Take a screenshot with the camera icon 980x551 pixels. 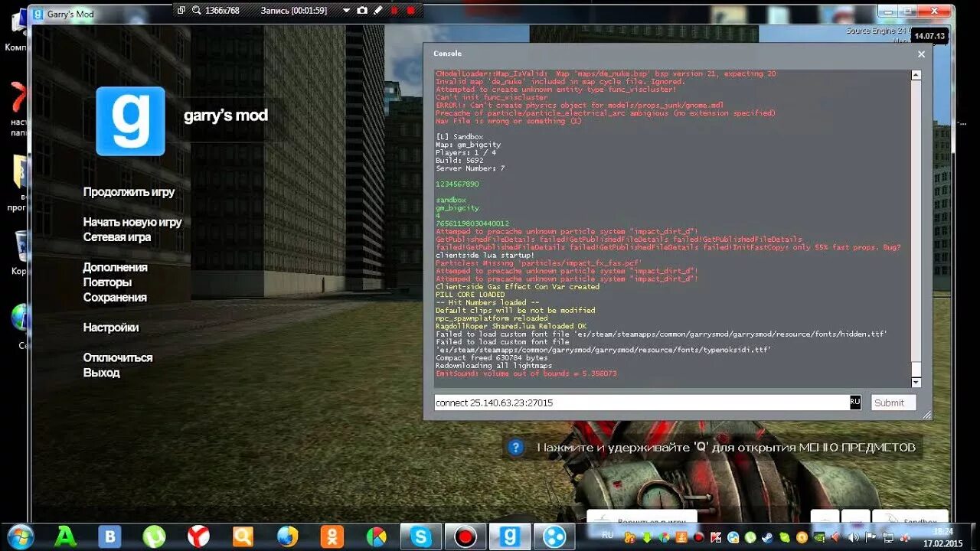362,10
